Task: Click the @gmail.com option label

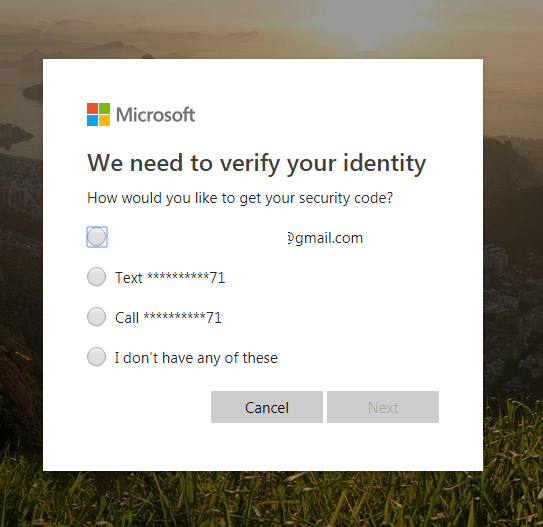Action: click(325, 238)
